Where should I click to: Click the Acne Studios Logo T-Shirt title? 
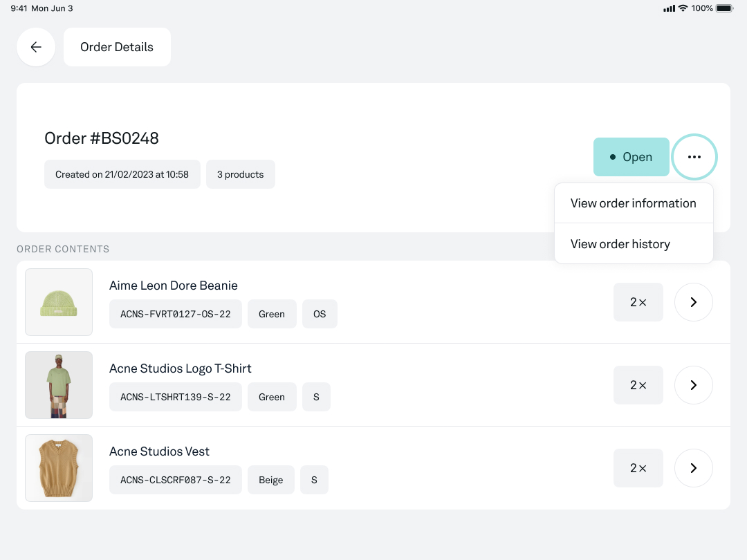click(180, 368)
